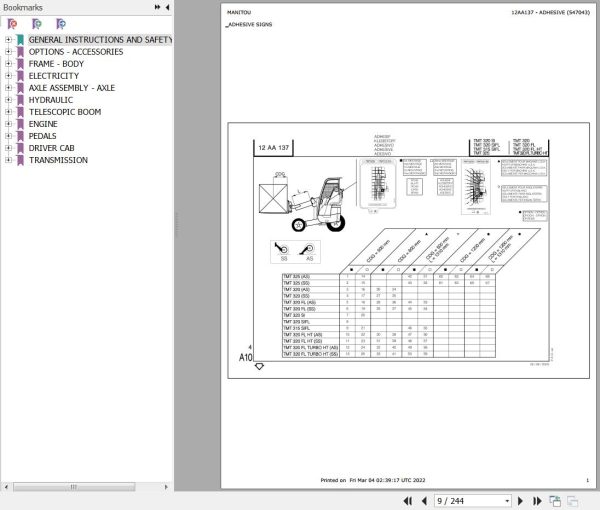Screen dimensions: 600x510
Task: Expand the OPTIONS - ACCESSORIES bookmark
Action: tap(8, 52)
